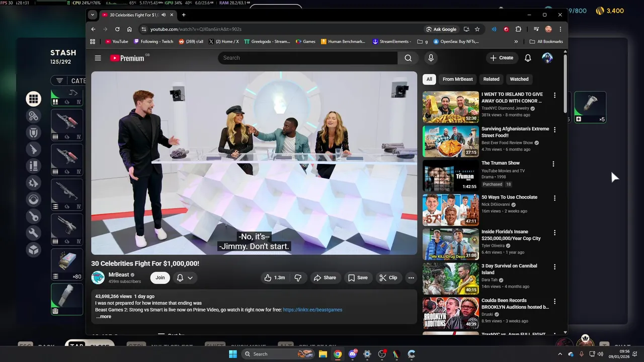Viewport: 644px width, 362px height.
Task: Open the YouTube guide hamburger menu
Action: 98,58
